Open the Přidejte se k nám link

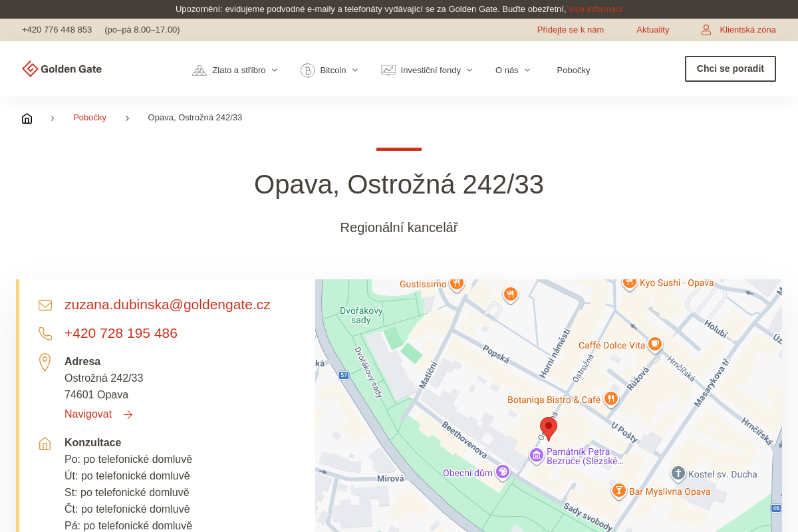click(571, 30)
